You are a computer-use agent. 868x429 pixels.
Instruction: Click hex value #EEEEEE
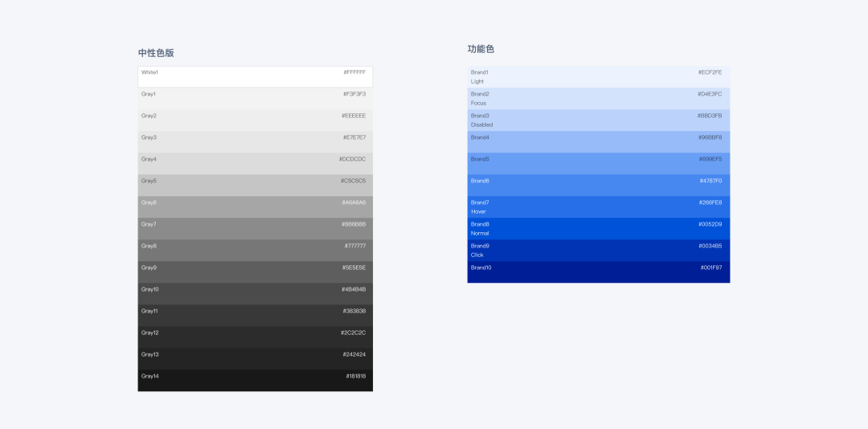coord(354,116)
